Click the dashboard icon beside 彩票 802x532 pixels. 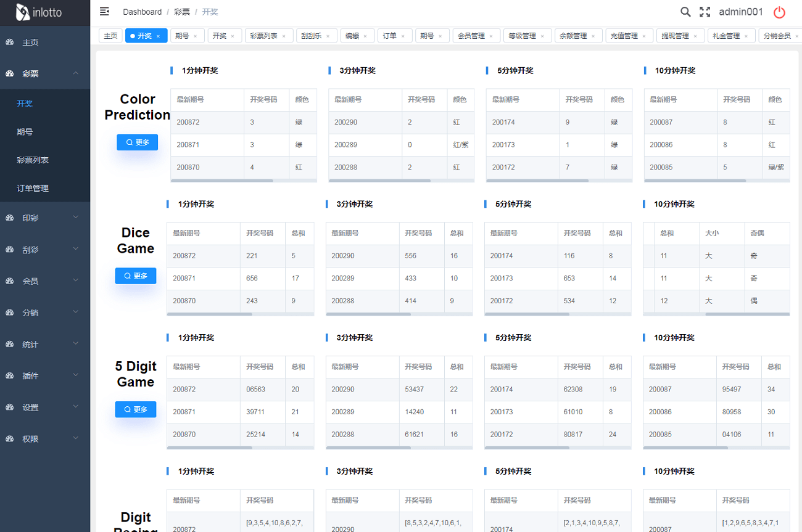(10, 73)
